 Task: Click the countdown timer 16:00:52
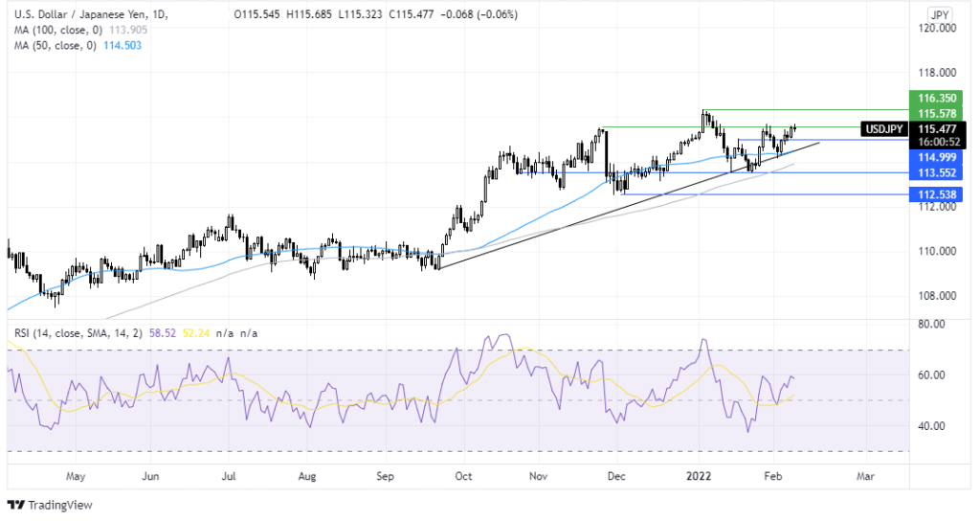(939, 142)
